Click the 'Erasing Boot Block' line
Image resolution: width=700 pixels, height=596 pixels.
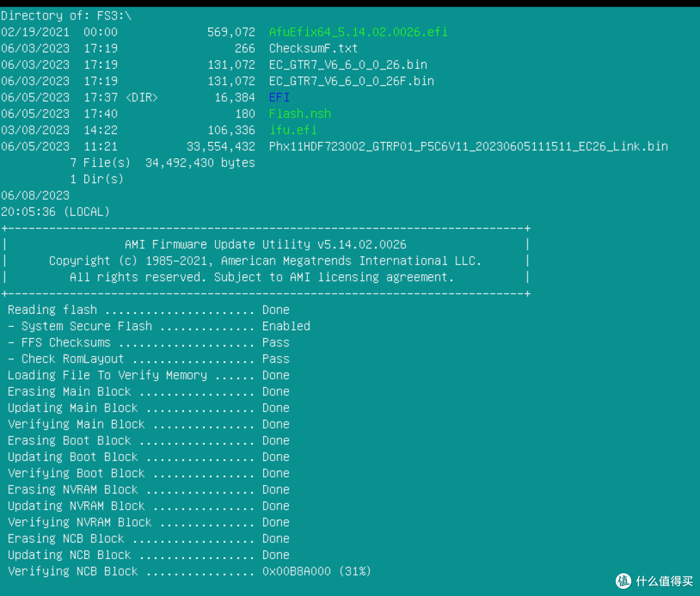148,440
